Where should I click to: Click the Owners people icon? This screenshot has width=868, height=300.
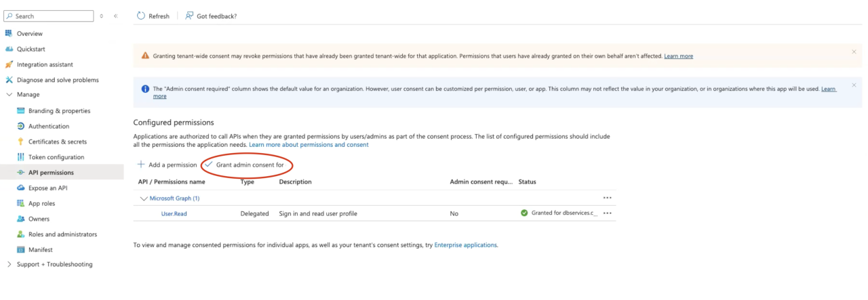pos(21,219)
